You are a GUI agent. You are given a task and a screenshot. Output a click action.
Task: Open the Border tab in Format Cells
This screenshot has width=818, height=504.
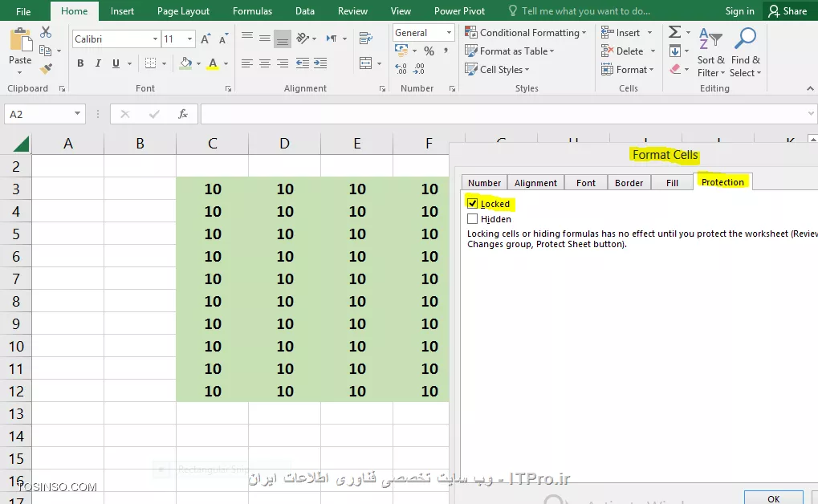(x=629, y=183)
